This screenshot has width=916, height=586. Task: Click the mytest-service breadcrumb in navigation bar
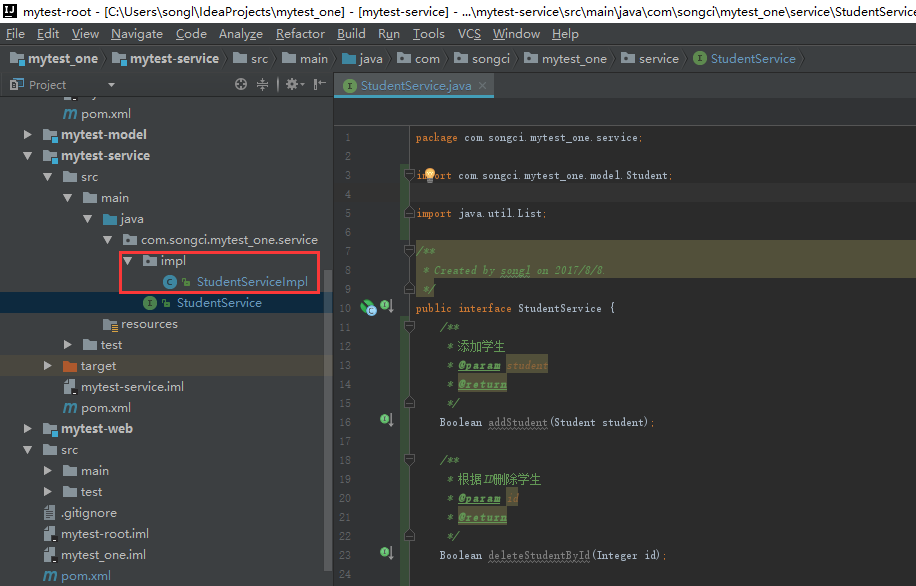[x=173, y=59]
